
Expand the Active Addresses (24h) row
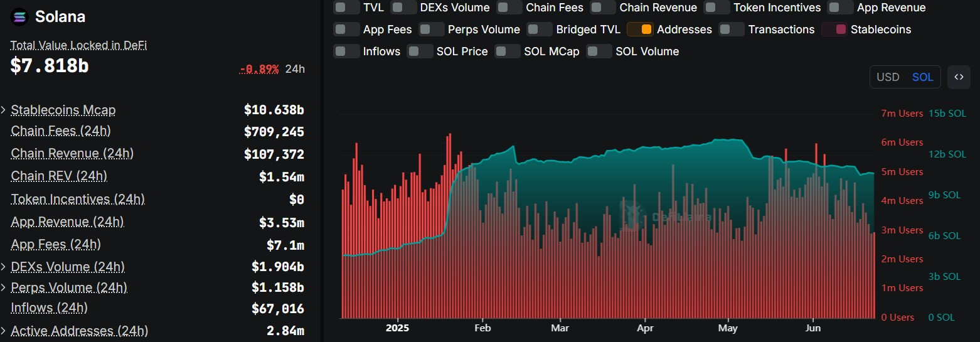(4, 331)
